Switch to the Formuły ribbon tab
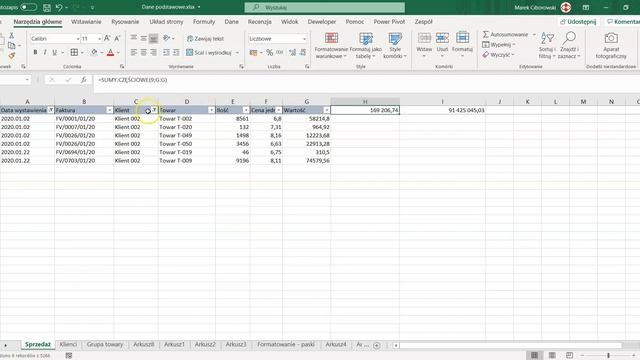The width and height of the screenshot is (640, 360). pos(204,22)
